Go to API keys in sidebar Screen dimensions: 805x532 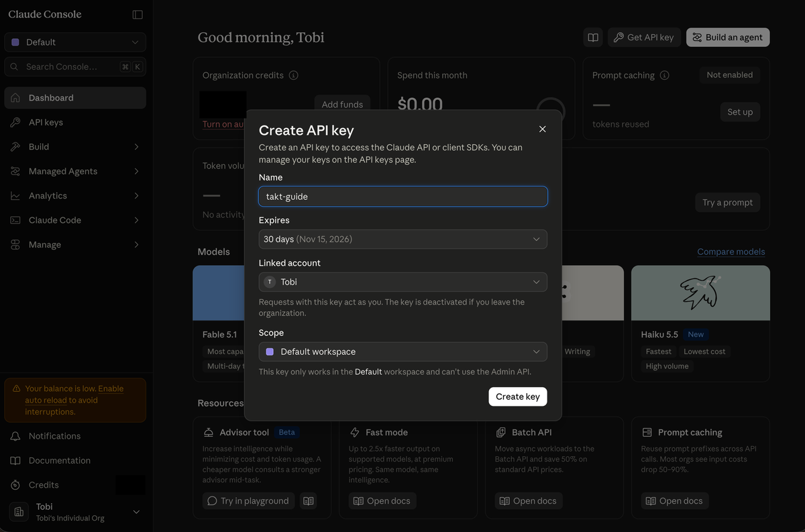75,122
